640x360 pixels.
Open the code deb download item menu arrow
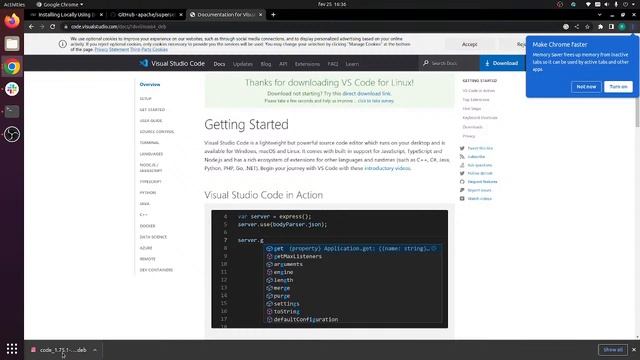[x=95, y=350]
